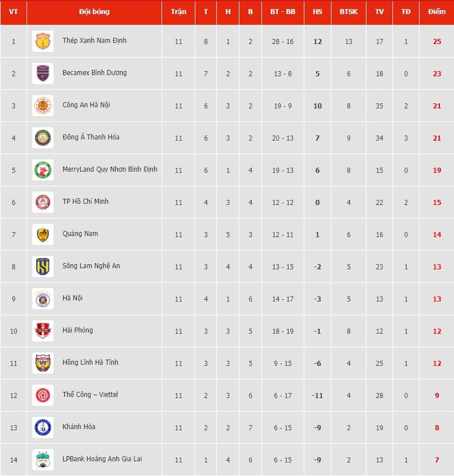Click the Đội bóng column header
Image resolution: width=454 pixels, height=476 pixels.
point(94,12)
